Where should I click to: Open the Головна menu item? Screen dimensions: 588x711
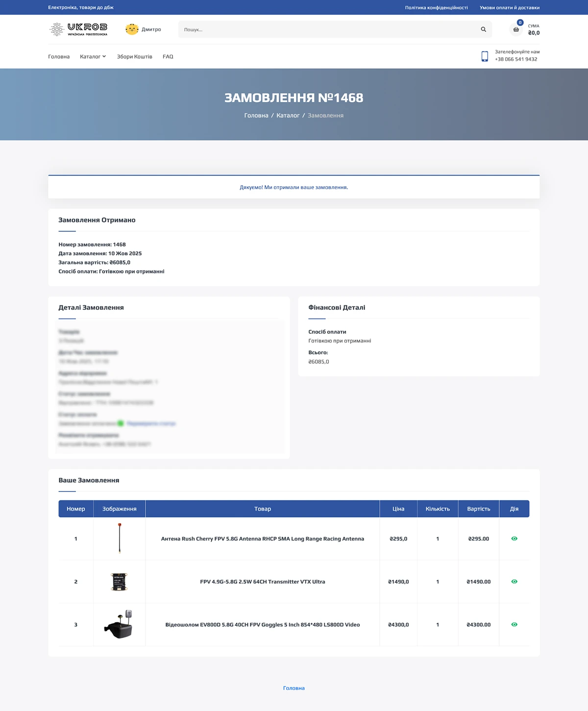pyautogui.click(x=59, y=57)
